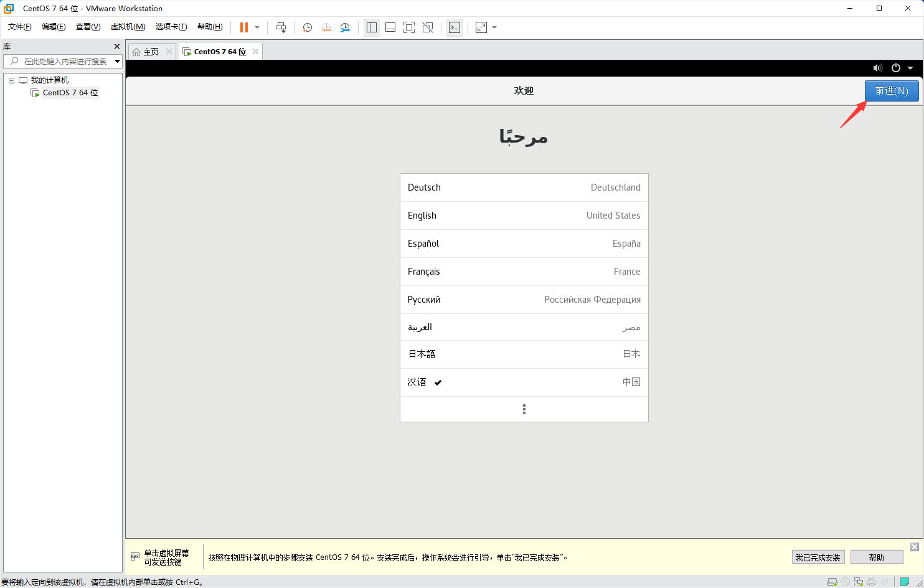Click the guest volume speaker icon
The width and height of the screenshot is (924, 588).
878,68
